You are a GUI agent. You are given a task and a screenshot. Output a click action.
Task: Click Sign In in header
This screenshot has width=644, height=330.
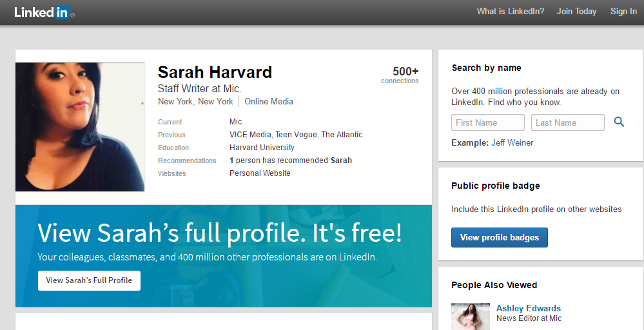point(623,12)
